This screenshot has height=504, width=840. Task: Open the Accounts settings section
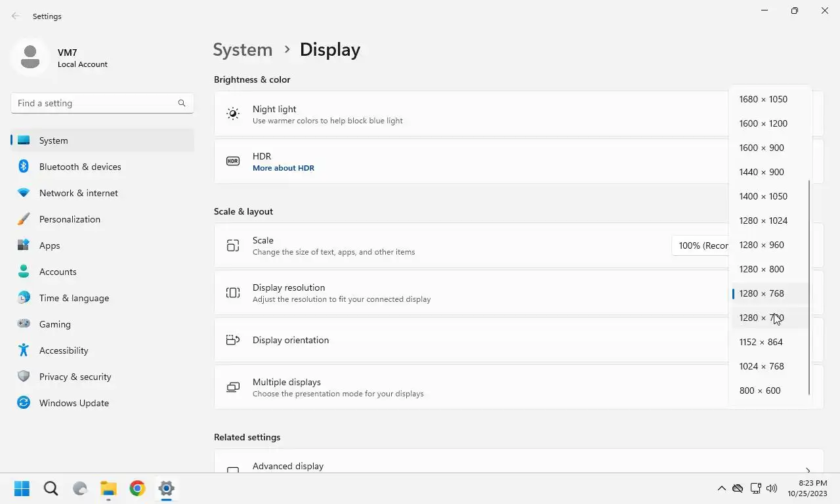point(58,272)
